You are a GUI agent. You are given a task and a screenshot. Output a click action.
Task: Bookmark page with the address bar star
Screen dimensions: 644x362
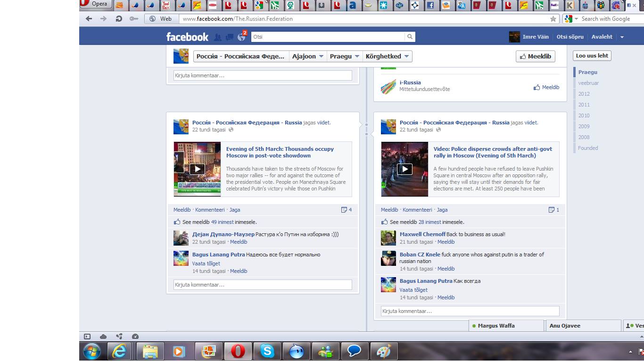tap(553, 19)
